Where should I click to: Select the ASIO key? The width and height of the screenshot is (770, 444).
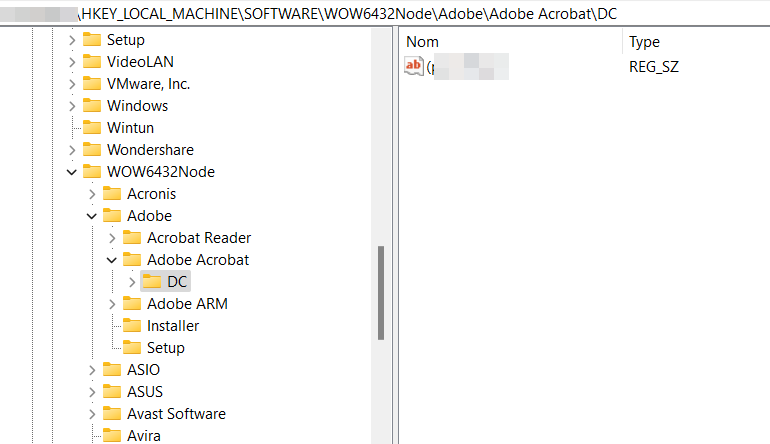(143, 370)
